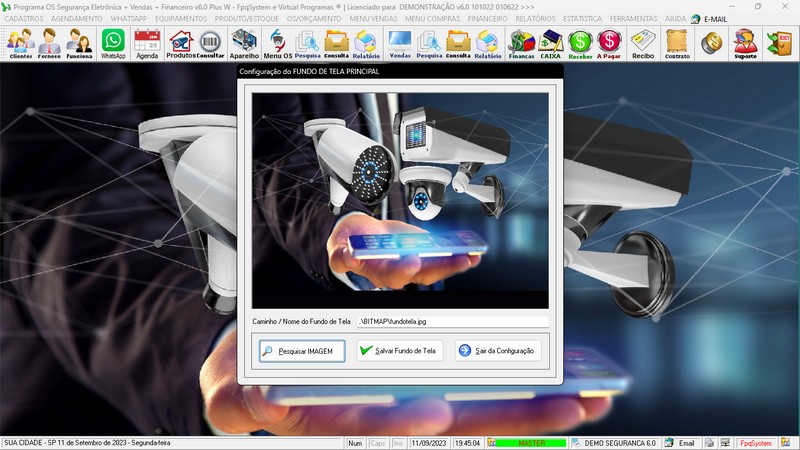This screenshot has width=800, height=450.
Task: Click the Recibo receipt icon
Action: 643,43
